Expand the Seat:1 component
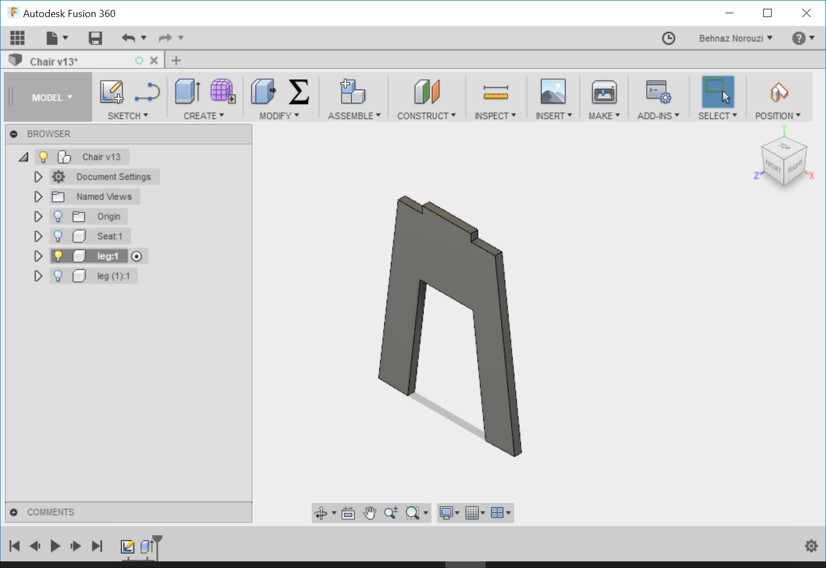The height and width of the screenshot is (568, 826). tap(38, 236)
